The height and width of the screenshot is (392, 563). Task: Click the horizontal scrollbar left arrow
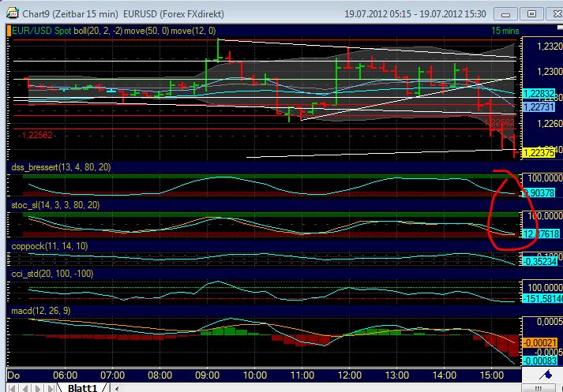(116, 388)
